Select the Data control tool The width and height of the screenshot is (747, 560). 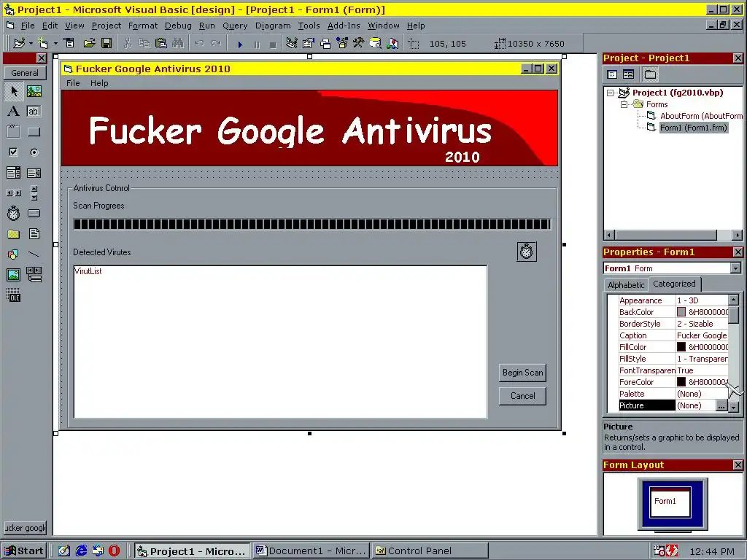tap(34, 275)
